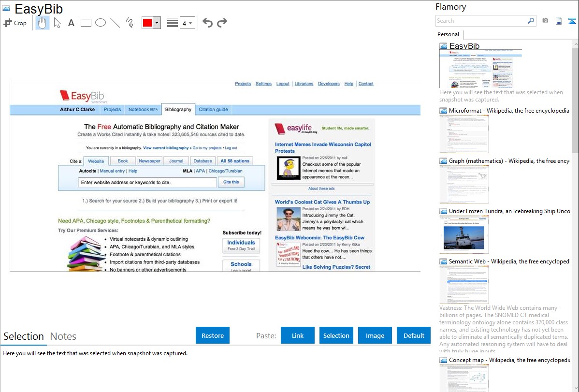Viewport: 579px width, 392px height.
Task: Click the icon next to Graph (mathematics) snapshot
Action: pyautogui.click(x=444, y=161)
